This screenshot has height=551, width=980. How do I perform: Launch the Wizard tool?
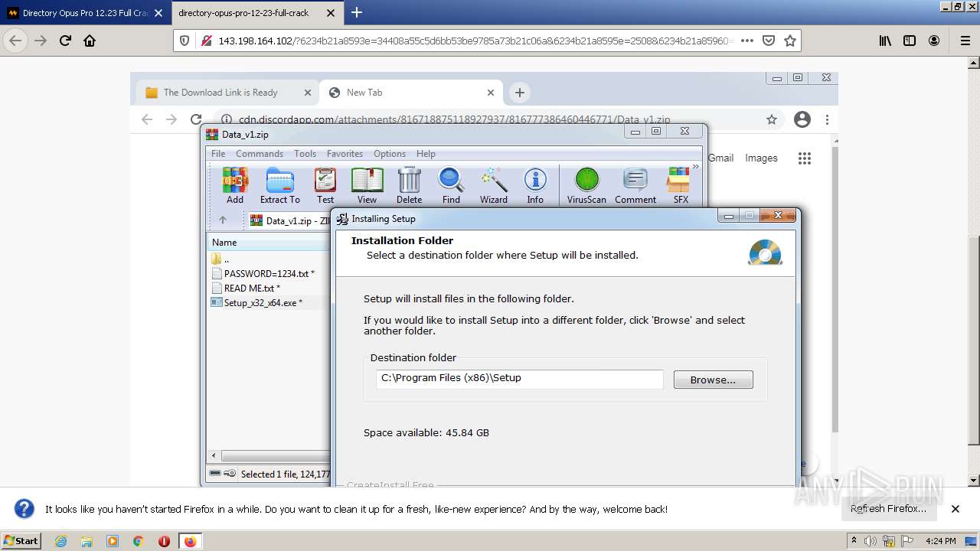[493, 186]
